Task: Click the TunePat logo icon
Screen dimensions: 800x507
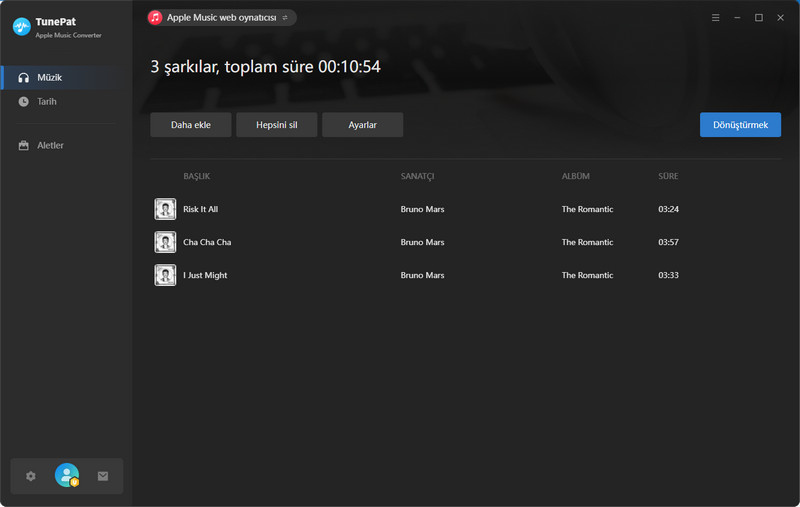Action: click(21, 27)
